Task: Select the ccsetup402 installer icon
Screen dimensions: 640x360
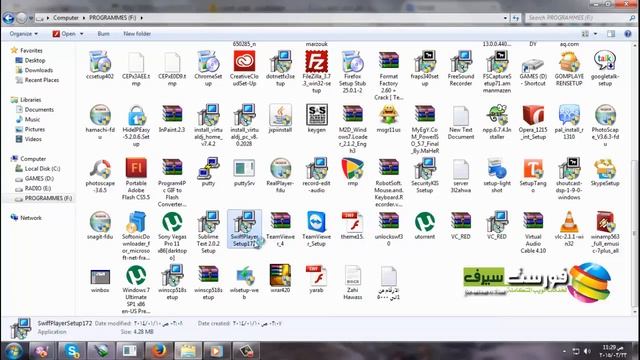Action: 100,61
